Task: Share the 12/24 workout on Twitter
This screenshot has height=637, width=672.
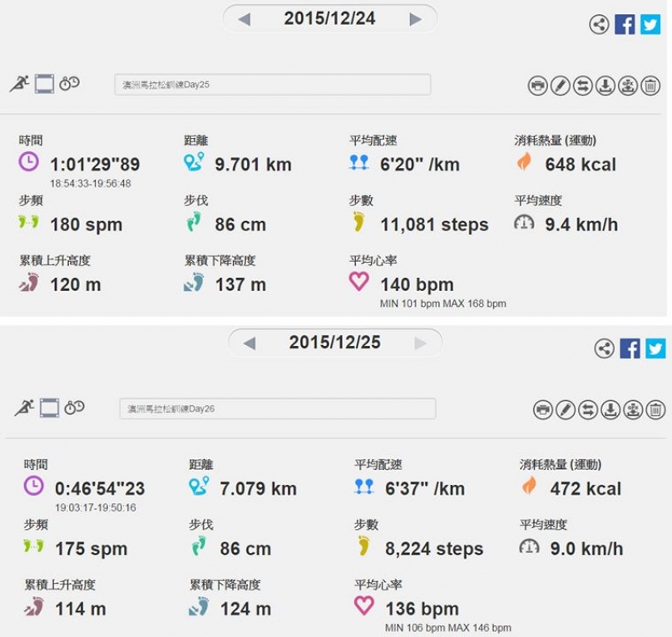Action: pyautogui.click(x=650, y=24)
